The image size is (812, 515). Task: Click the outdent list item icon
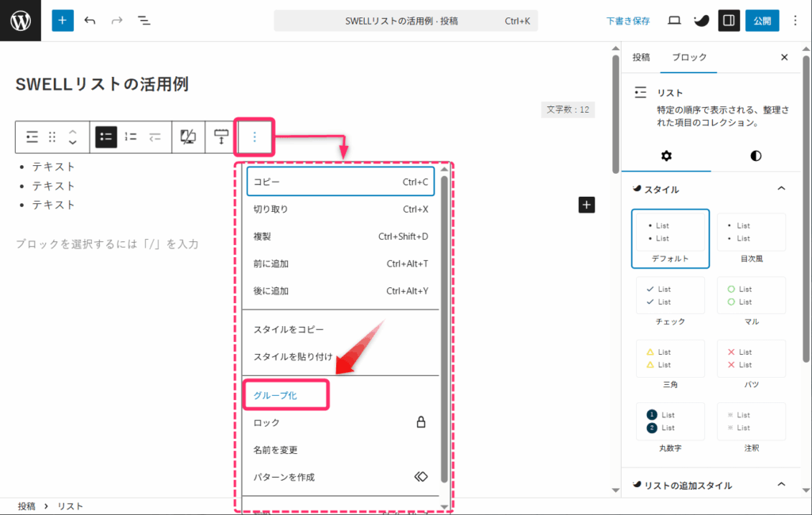[155, 136]
